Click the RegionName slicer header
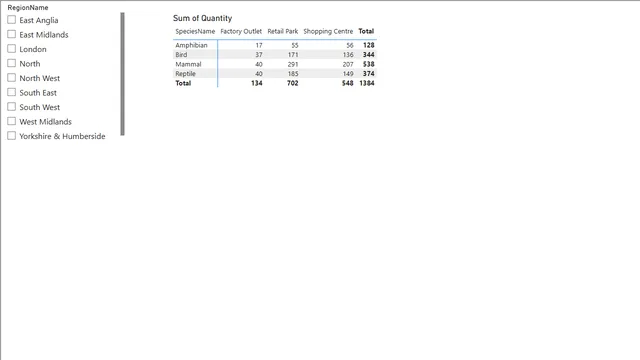This screenshot has width=640, height=360. tap(28, 7)
